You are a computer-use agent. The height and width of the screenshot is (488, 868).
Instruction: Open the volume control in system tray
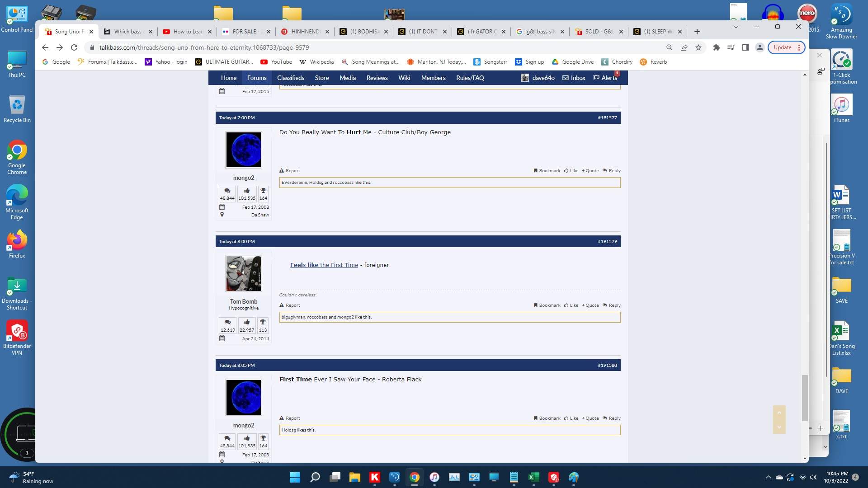pyautogui.click(x=813, y=477)
